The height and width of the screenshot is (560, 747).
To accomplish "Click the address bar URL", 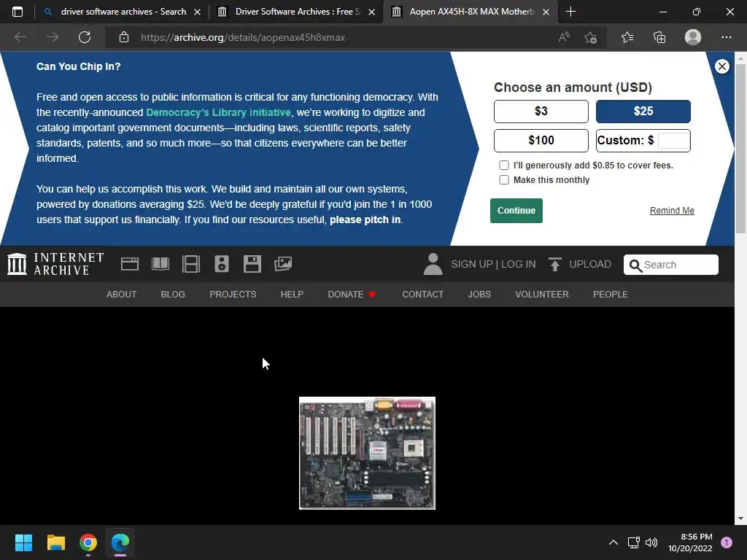I will [x=243, y=37].
